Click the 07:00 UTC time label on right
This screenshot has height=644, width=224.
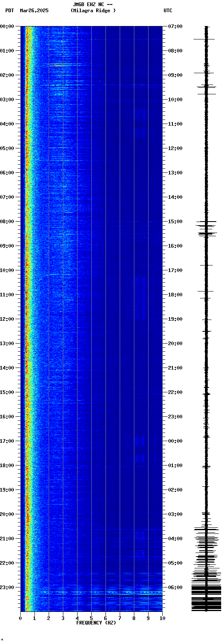(x=175, y=26)
